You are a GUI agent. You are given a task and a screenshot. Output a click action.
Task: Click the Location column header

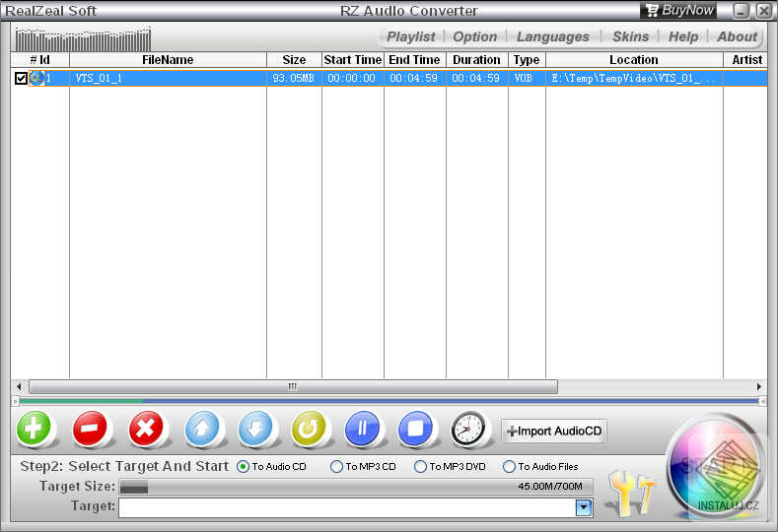click(634, 59)
